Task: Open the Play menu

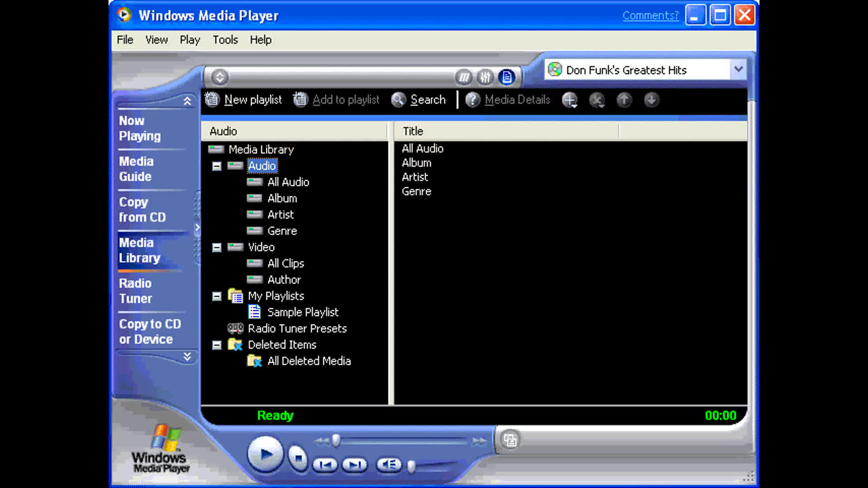Action: click(190, 40)
